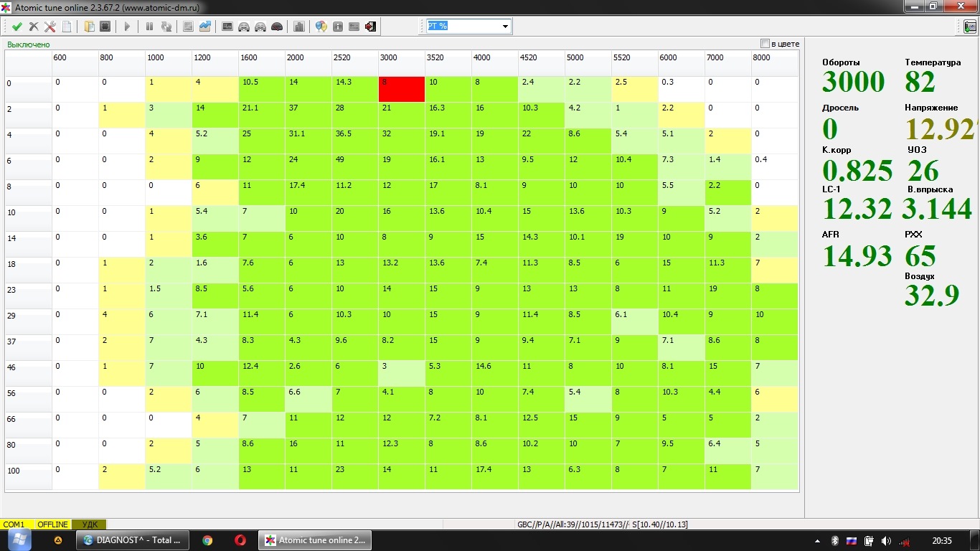Click the row header labeled 46
Screen dimensions: 980x551
(29, 373)
